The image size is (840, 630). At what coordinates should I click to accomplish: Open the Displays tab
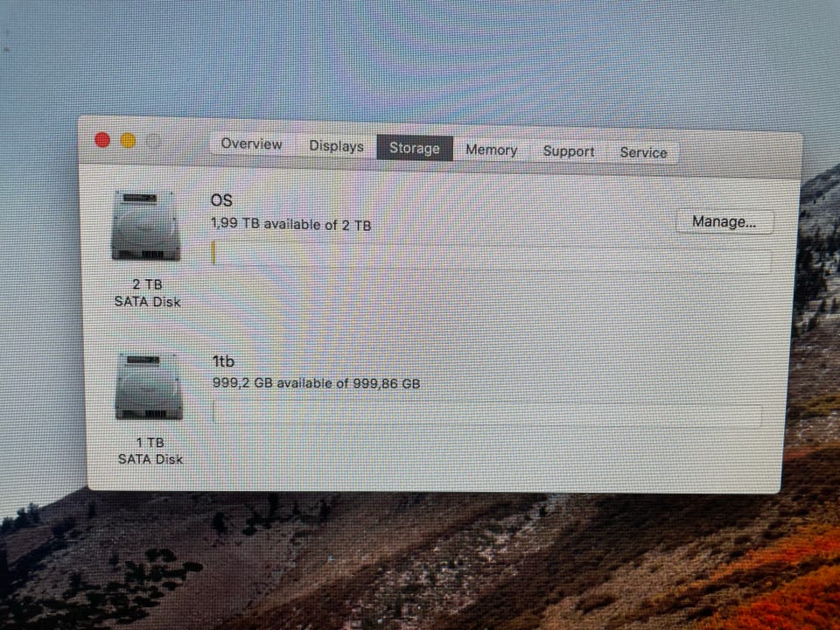[x=336, y=146]
